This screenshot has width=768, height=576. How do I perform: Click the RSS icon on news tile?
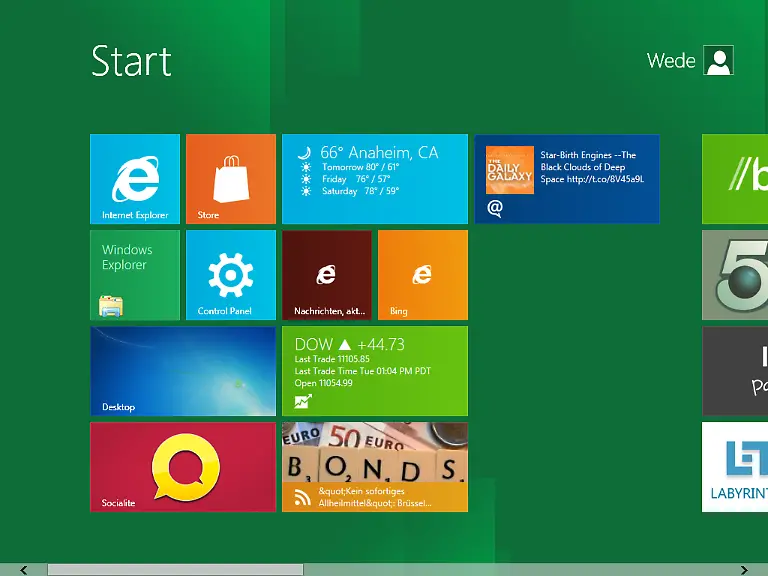tap(303, 498)
